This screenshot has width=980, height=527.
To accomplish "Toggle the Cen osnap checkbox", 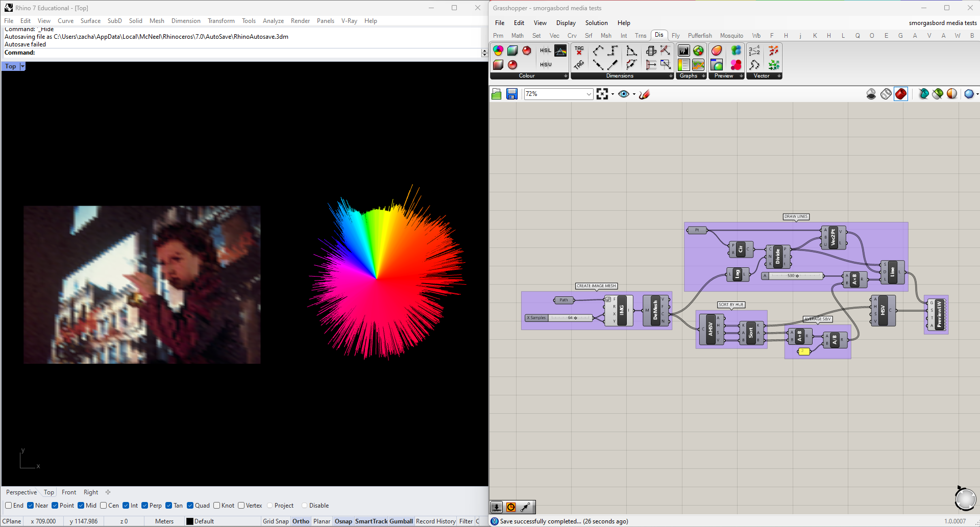I will pyautogui.click(x=104, y=506).
